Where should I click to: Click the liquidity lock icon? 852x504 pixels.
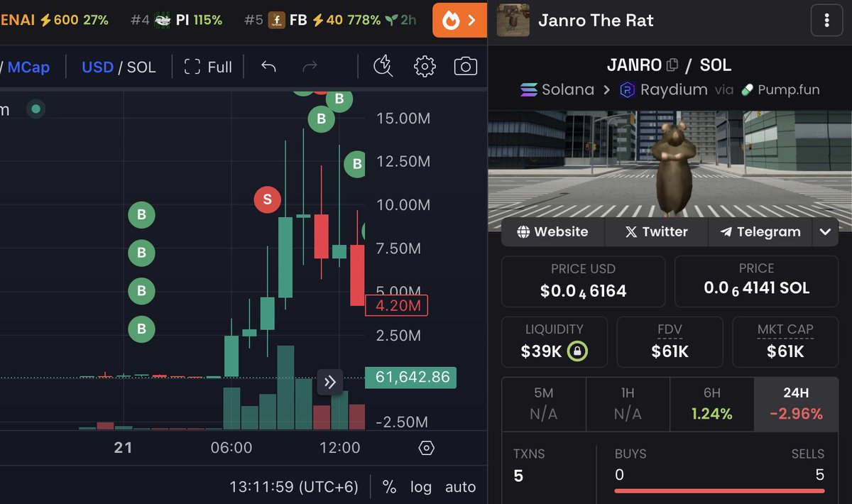coord(577,351)
